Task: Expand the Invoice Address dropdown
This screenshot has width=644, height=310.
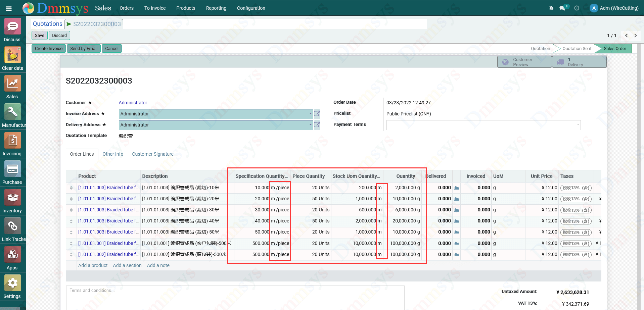Action: click(310, 114)
